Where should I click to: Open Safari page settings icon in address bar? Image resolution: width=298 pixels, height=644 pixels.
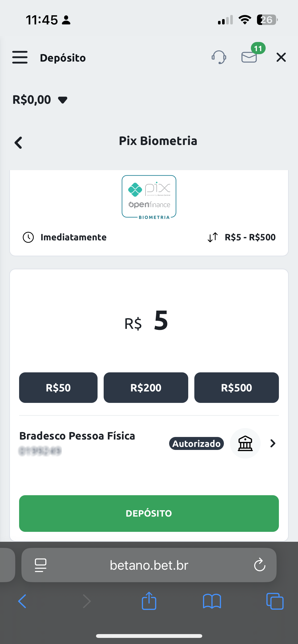[x=40, y=565]
